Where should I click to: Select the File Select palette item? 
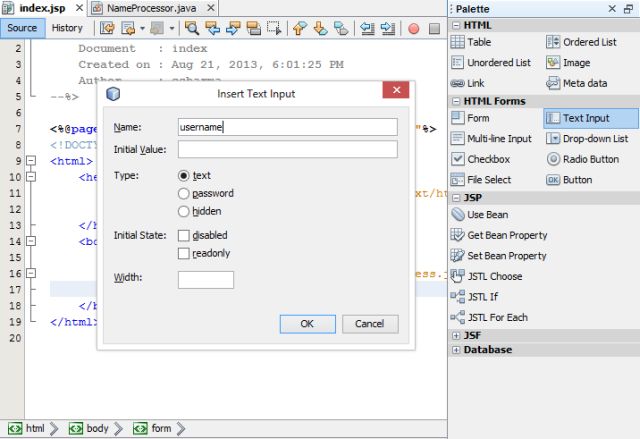(x=481, y=180)
